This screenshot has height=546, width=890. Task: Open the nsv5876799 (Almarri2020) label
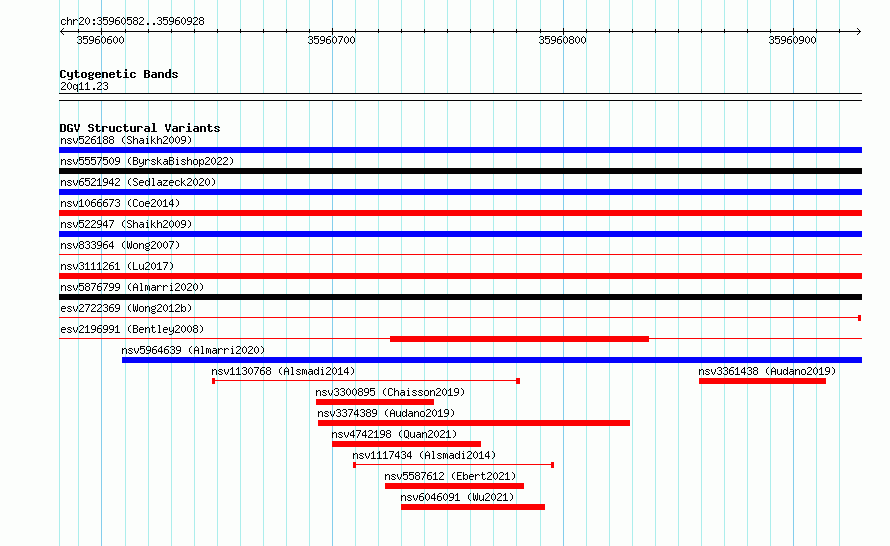(132, 287)
